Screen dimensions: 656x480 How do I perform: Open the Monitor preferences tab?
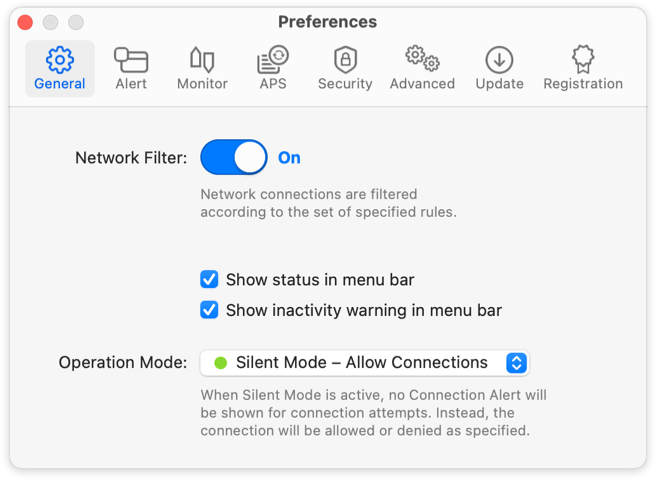[x=202, y=69]
